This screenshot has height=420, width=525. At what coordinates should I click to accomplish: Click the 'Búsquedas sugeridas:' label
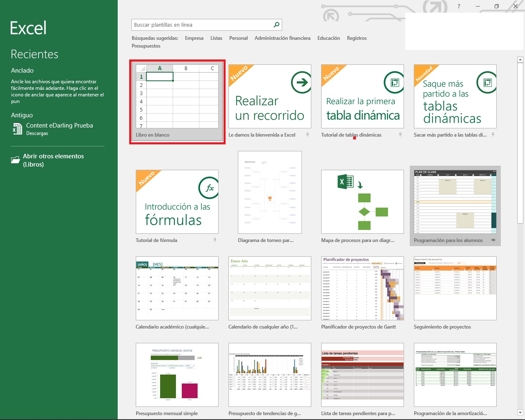pyautogui.click(x=155, y=38)
